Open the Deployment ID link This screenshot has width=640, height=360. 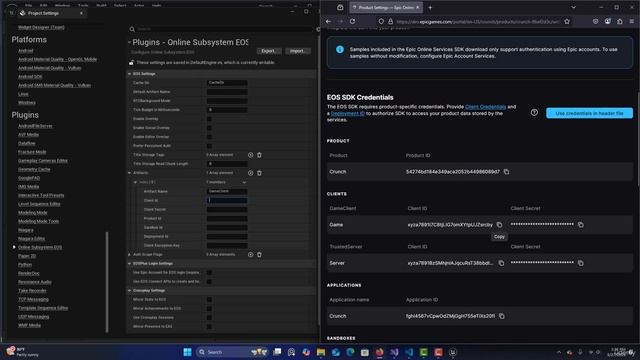pyautogui.click(x=347, y=113)
